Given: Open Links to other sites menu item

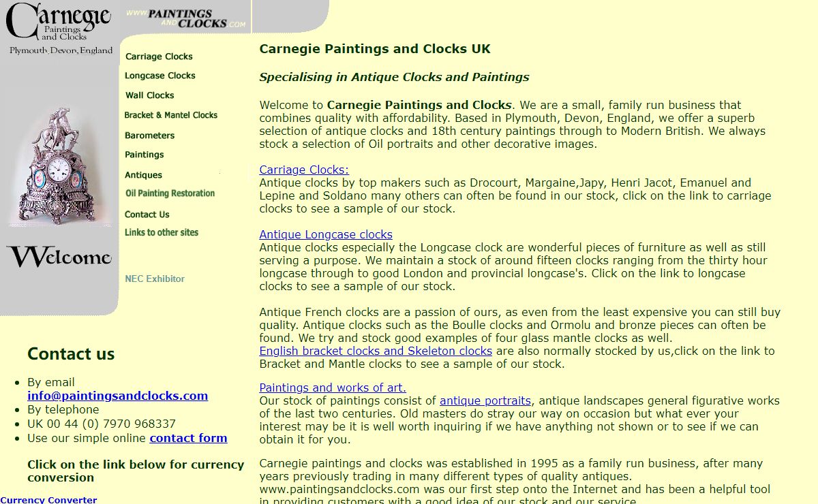Looking at the screenshot, I should point(162,232).
